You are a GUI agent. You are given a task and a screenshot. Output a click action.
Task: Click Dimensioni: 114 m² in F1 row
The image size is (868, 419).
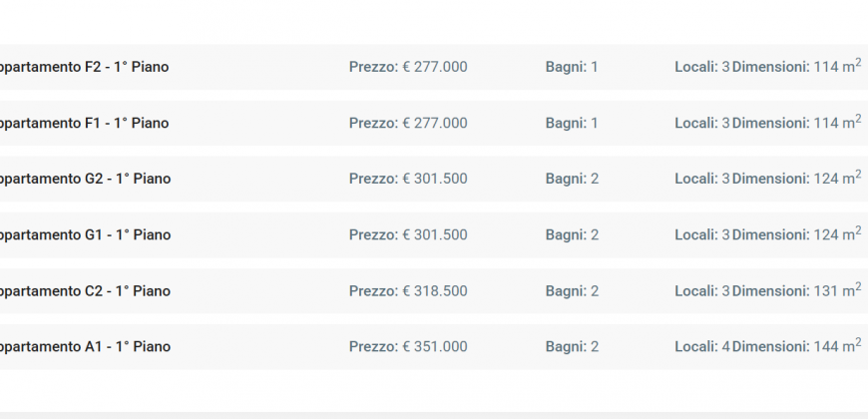[x=796, y=122]
